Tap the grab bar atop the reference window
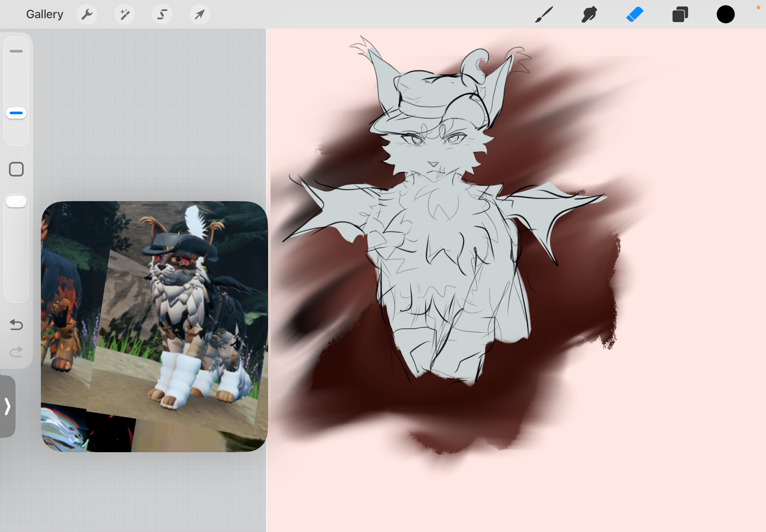This screenshot has width=766, height=532. [154, 205]
